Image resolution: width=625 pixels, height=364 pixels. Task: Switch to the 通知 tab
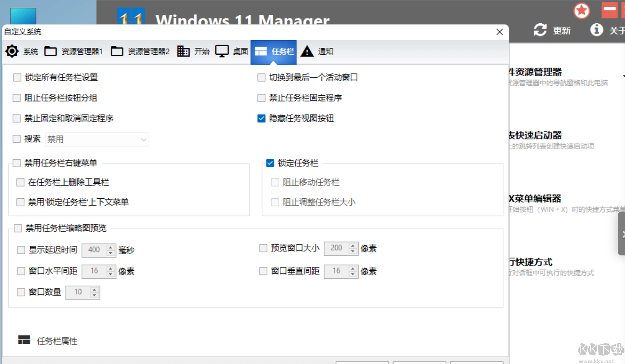326,51
